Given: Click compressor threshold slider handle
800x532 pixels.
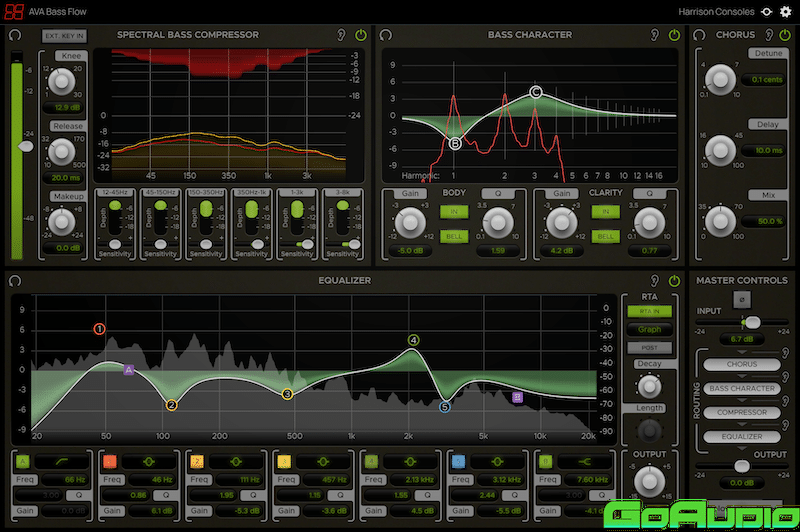Looking at the screenshot, I should [x=25, y=146].
